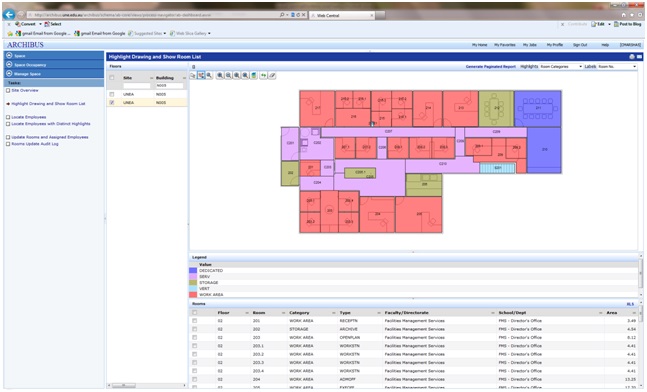Uncheck the selected UNEA N005 floor row
Image resolution: width=647 pixels, height=392 pixels.
(x=112, y=102)
